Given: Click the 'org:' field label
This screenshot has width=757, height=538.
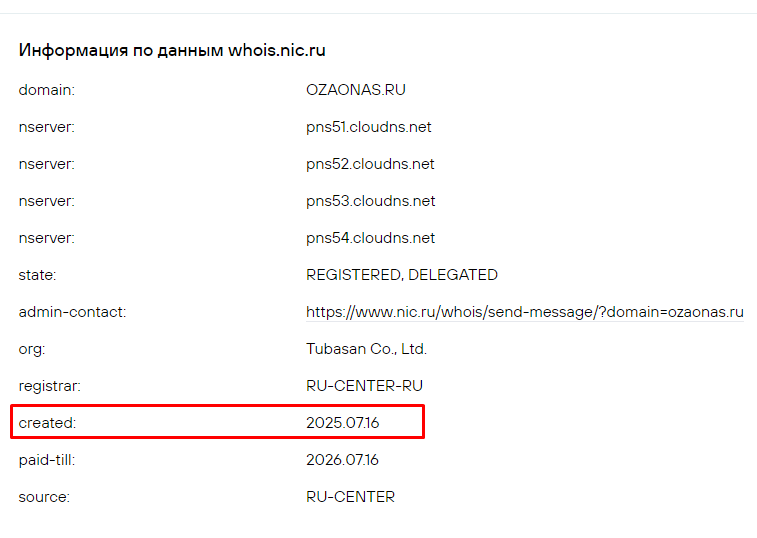Looking at the screenshot, I should tap(32, 349).
